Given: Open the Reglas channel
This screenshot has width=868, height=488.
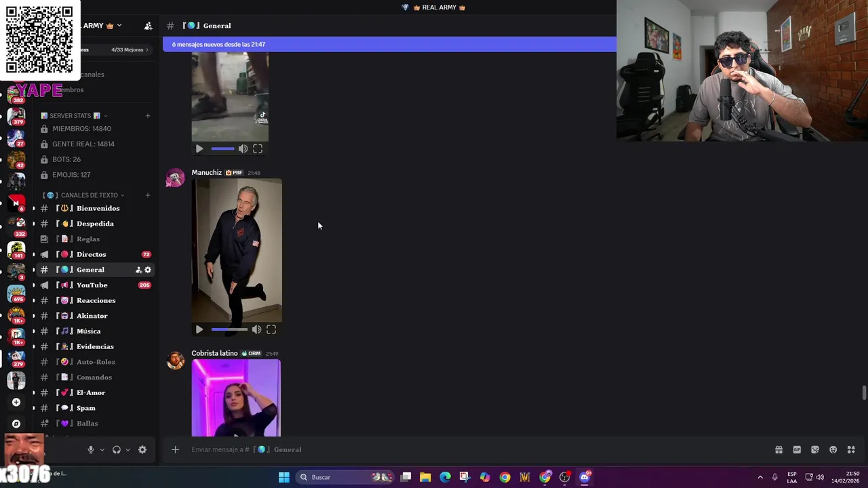Looking at the screenshot, I should [x=94, y=239].
